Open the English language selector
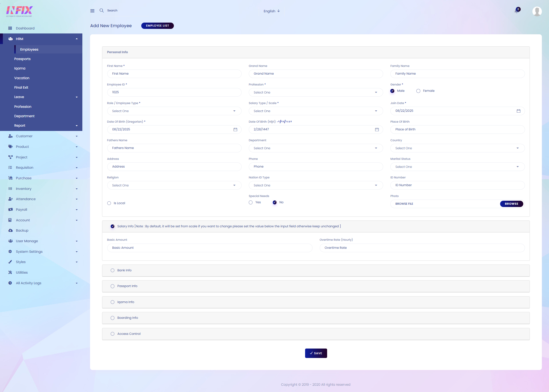This screenshot has width=549, height=392. pyautogui.click(x=272, y=11)
